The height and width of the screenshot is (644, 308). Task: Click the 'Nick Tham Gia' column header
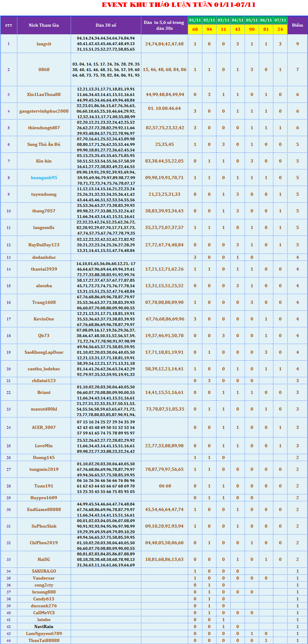[x=44, y=25]
